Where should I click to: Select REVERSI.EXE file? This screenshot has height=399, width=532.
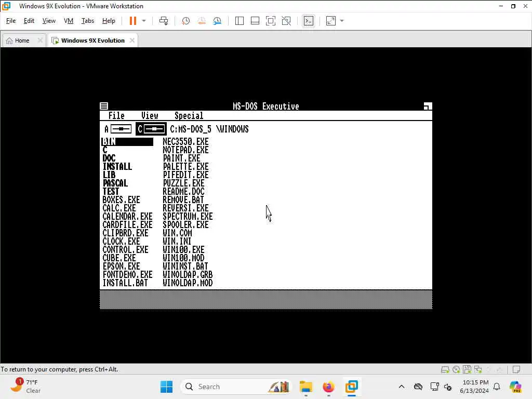click(185, 208)
